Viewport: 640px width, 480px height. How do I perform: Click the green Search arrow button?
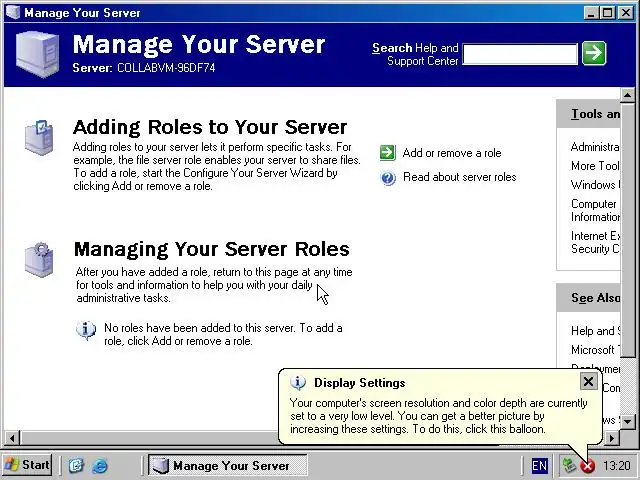594,53
